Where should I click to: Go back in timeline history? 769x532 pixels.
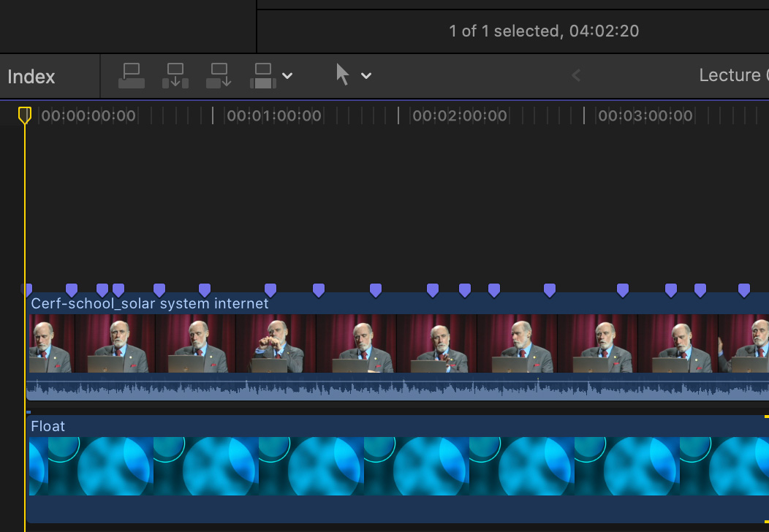click(576, 75)
